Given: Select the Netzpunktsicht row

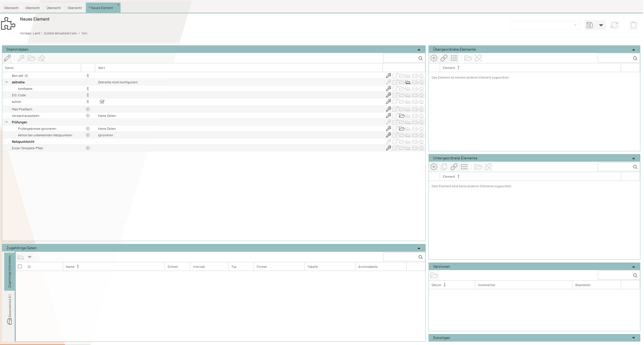Looking at the screenshot, I should tap(214, 142).
